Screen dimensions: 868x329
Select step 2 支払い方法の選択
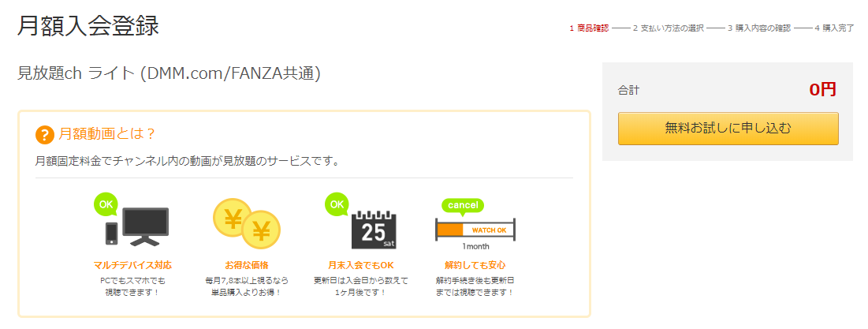669,28
